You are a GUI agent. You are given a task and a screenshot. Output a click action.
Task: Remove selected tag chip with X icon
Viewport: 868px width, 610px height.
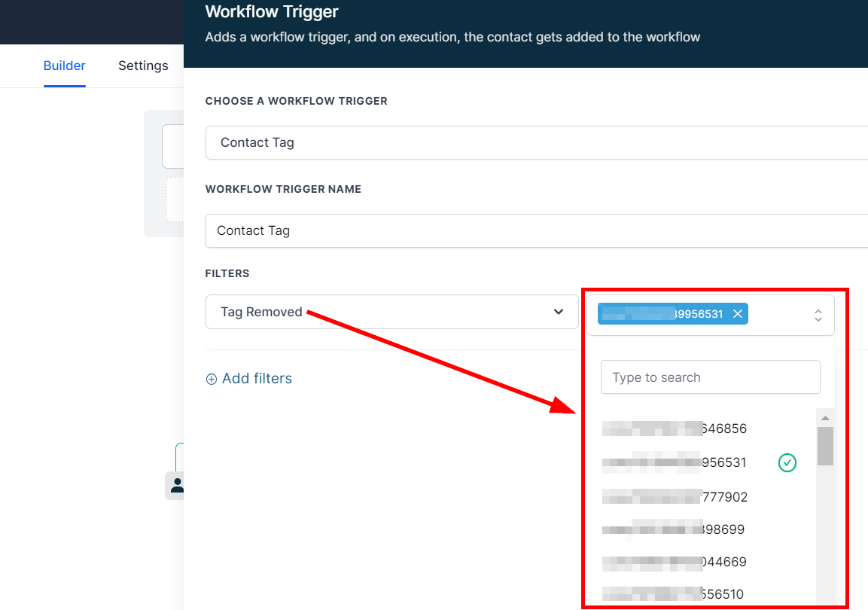pos(738,314)
